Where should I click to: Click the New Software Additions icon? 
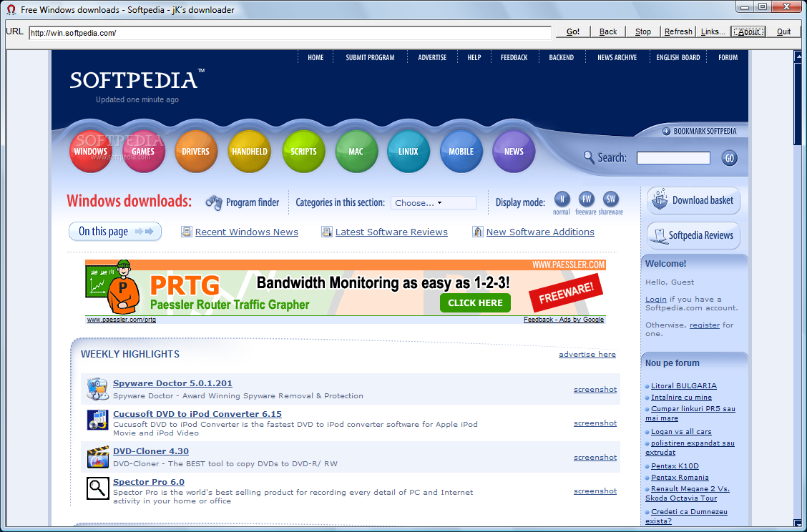click(478, 232)
